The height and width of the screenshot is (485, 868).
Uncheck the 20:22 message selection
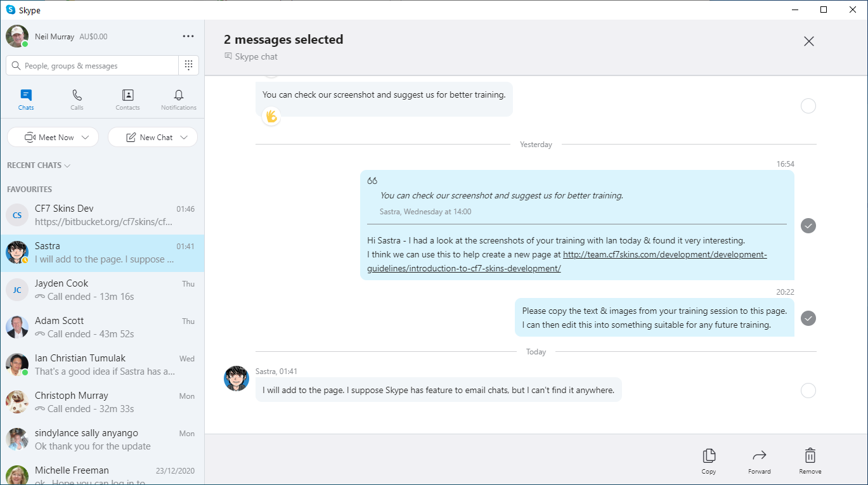pos(808,318)
